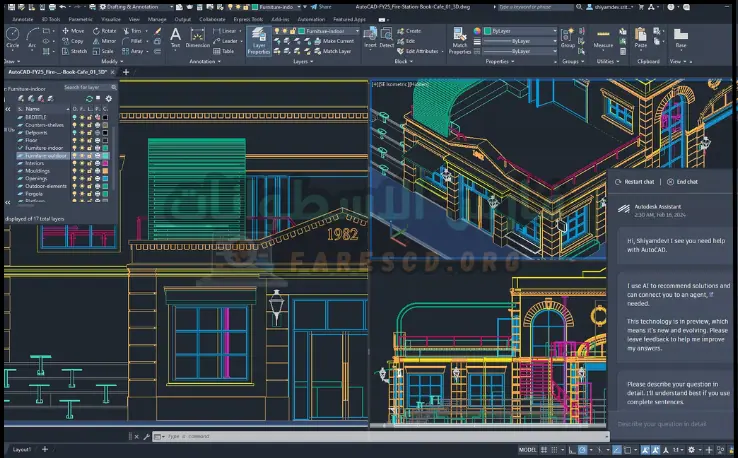Click the Openings layer color swatch
Image resolution: width=738 pixels, height=458 pixels.
103,178
